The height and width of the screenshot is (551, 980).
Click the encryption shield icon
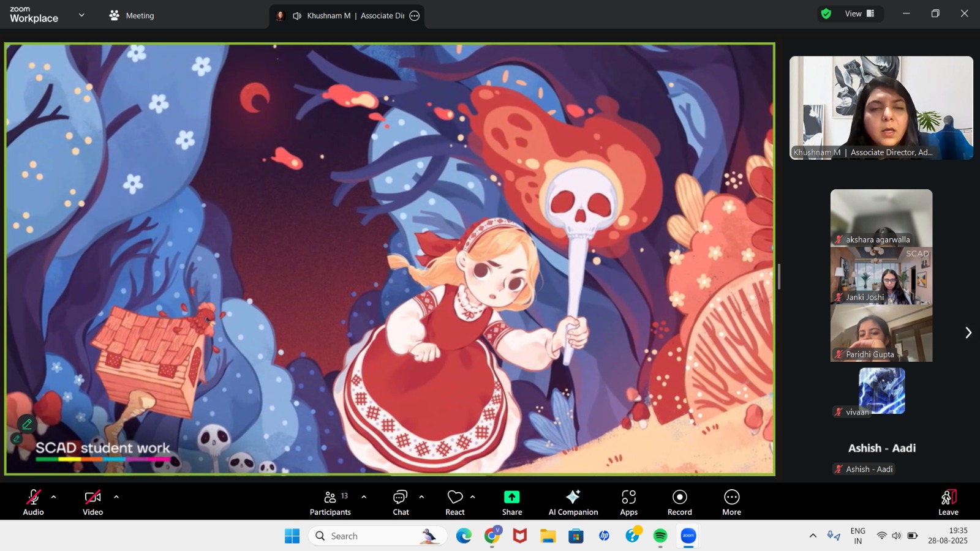click(x=826, y=13)
